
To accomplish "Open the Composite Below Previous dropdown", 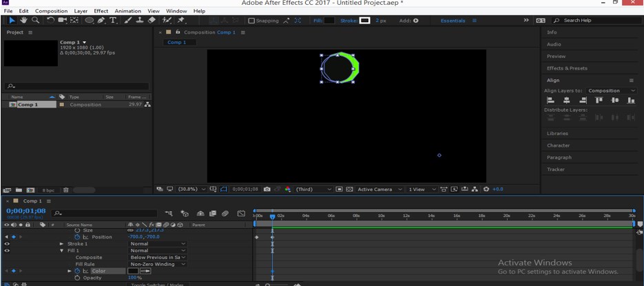I will click(158, 257).
